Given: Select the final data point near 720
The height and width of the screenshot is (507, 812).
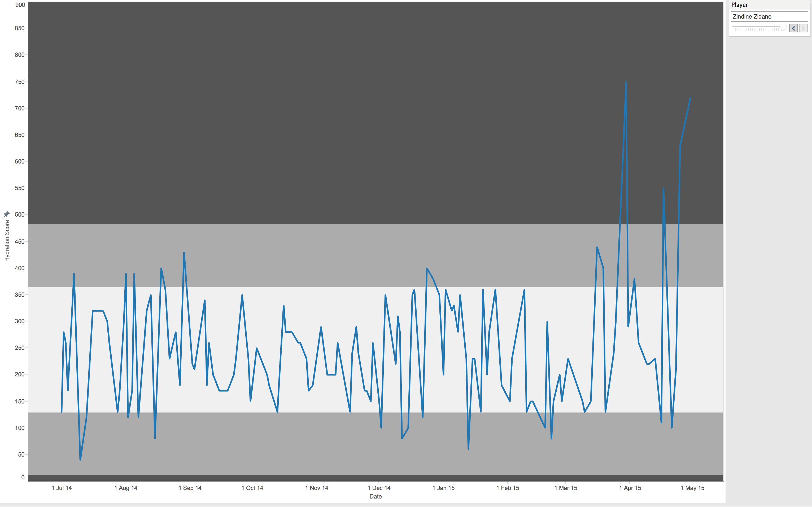Looking at the screenshot, I should 690,98.
